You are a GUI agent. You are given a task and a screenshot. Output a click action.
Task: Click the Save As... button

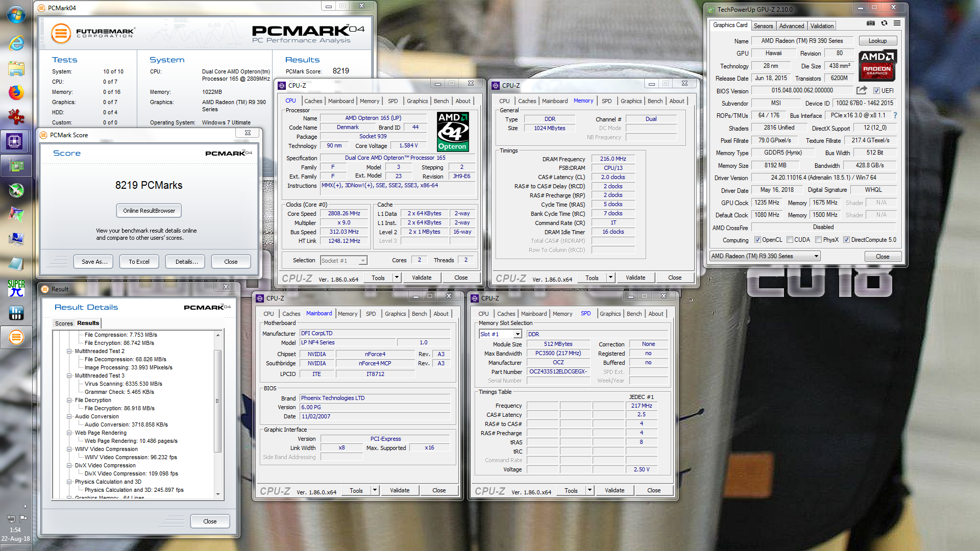pos(94,262)
